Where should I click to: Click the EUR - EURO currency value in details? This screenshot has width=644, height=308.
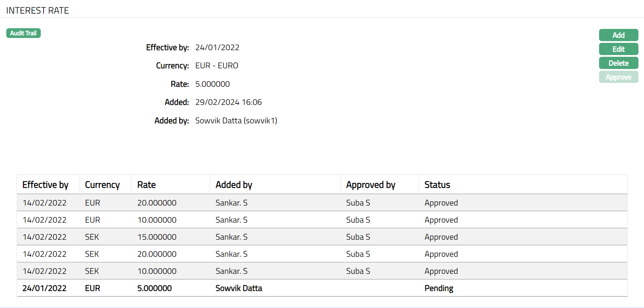click(x=217, y=66)
